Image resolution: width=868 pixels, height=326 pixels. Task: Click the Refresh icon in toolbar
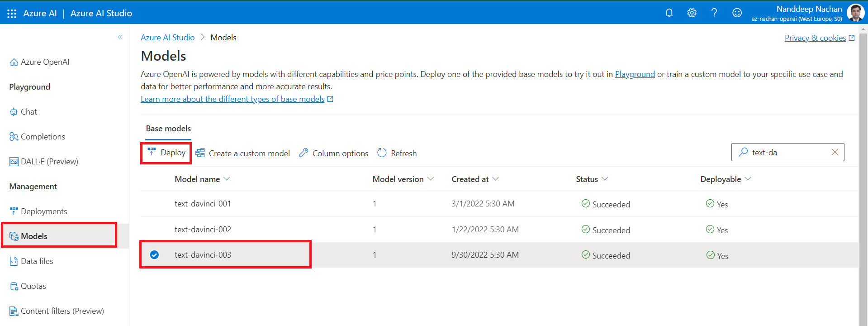click(382, 153)
